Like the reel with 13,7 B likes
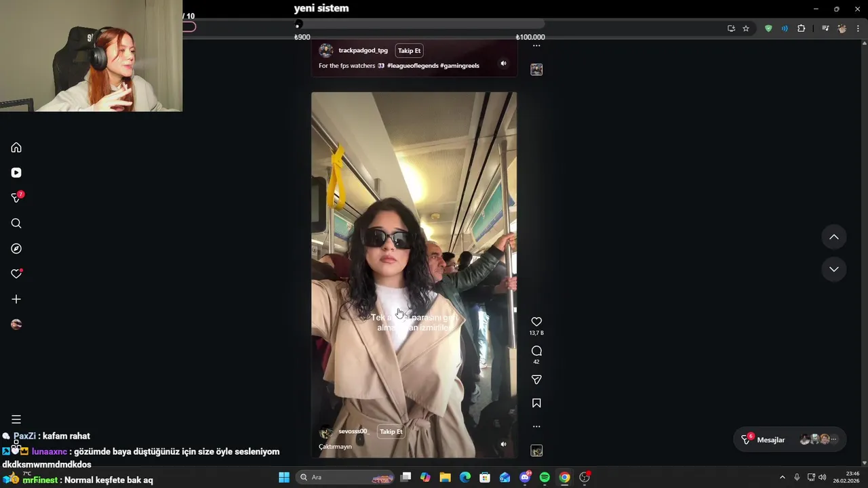The width and height of the screenshot is (868, 488). click(536, 322)
